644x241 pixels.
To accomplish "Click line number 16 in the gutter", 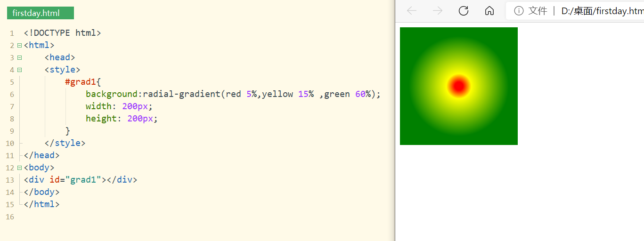I will tap(9, 217).
